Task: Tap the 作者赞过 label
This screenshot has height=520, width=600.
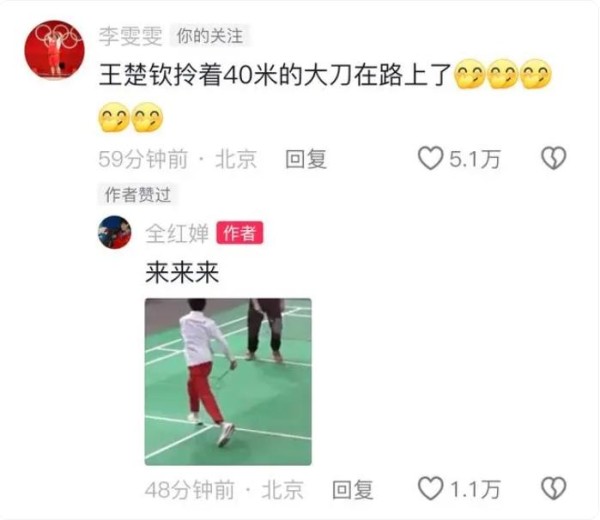Action: (138, 195)
